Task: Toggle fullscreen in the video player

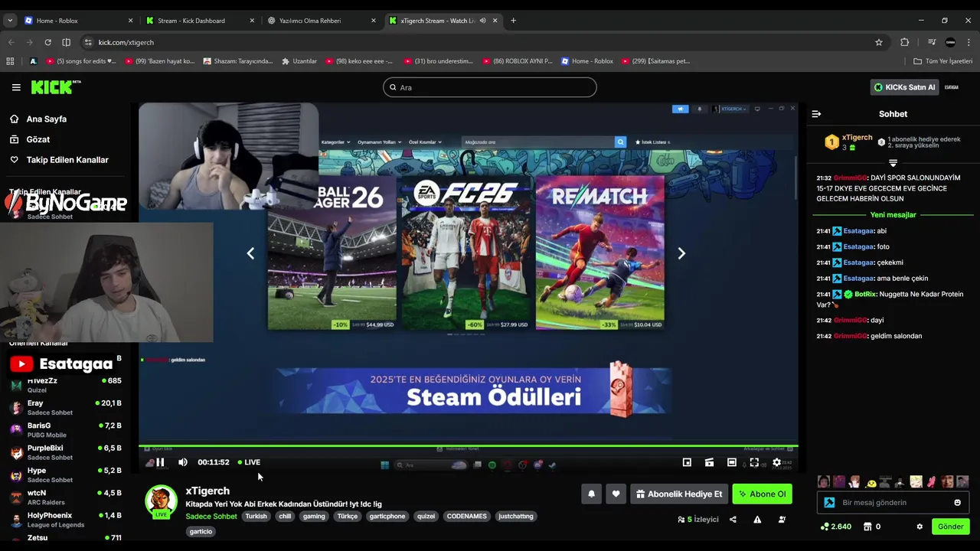Action: point(754,462)
